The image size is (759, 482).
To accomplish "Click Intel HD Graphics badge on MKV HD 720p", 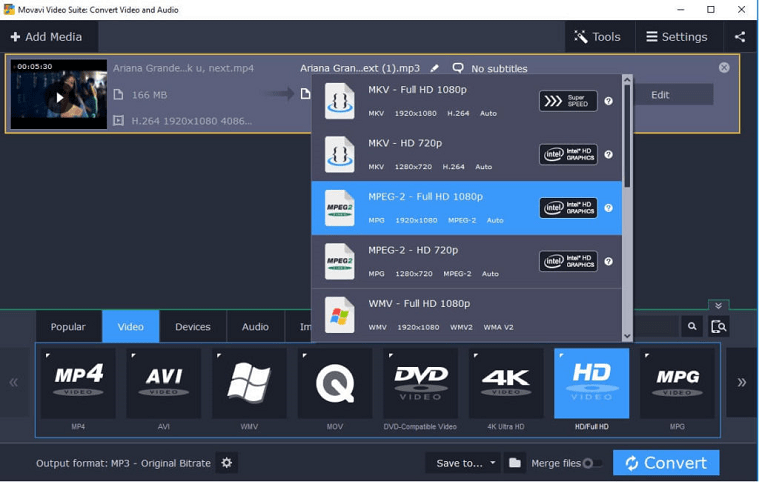I will click(x=568, y=154).
